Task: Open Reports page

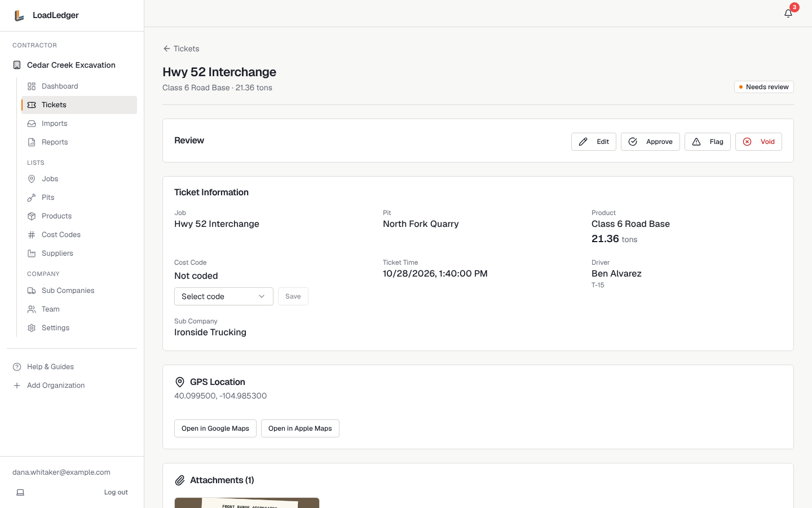Action: tap(79, 142)
